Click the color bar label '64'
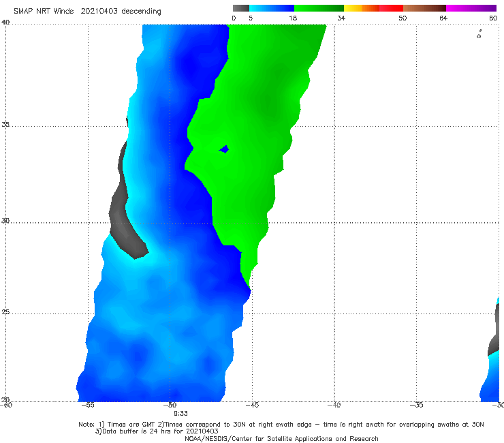504x443 pixels. click(x=443, y=18)
